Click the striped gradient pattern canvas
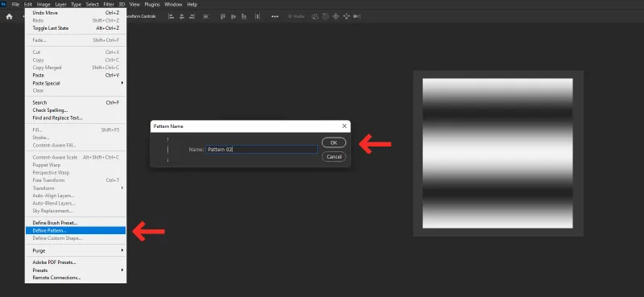The height and width of the screenshot is (297, 644). click(497, 153)
